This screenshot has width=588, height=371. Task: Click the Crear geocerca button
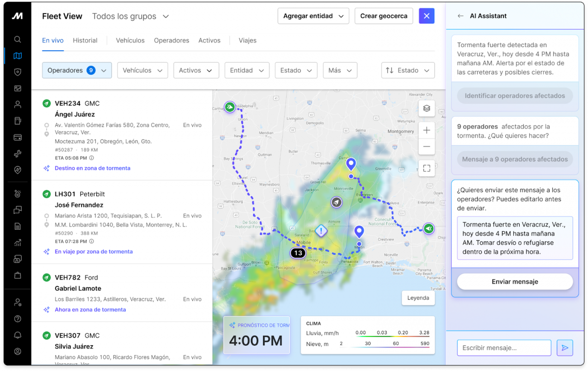pyautogui.click(x=384, y=16)
